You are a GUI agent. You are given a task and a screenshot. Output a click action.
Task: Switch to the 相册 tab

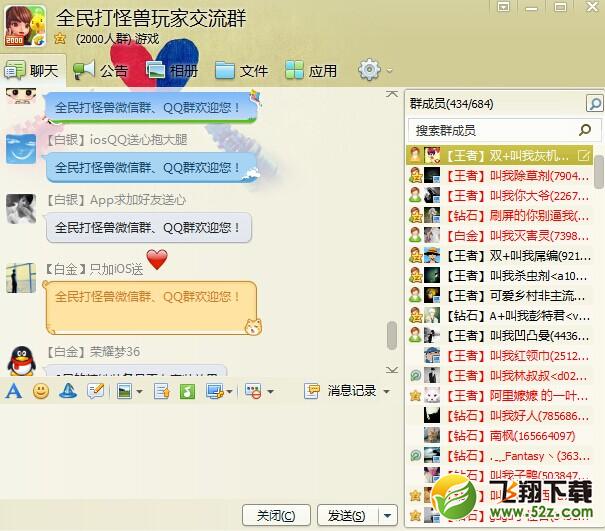click(x=172, y=71)
